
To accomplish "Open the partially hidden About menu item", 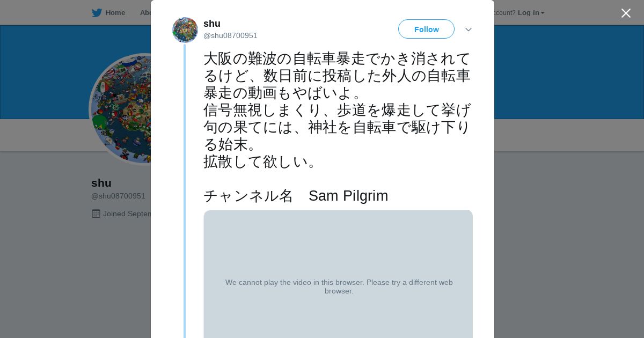I will [145, 13].
